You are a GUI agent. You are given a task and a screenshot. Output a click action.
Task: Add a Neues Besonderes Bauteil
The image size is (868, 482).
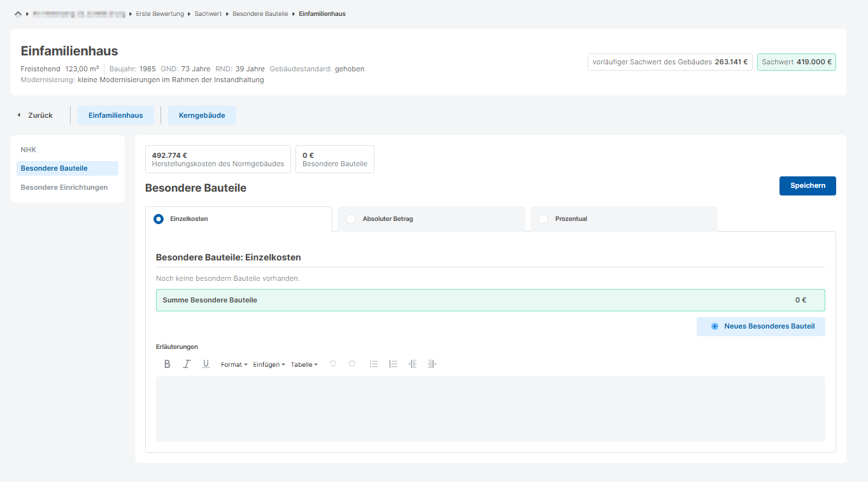coord(761,327)
